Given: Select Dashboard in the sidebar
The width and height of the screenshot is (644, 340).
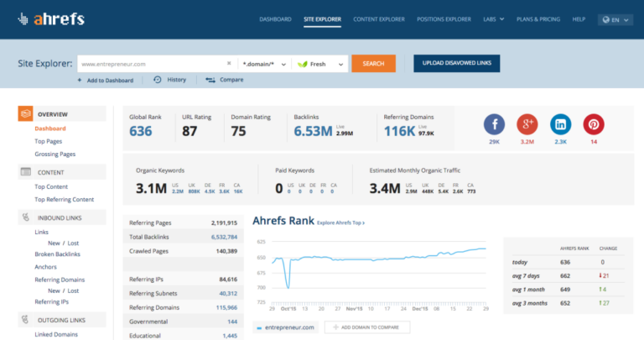Looking at the screenshot, I should (x=50, y=128).
